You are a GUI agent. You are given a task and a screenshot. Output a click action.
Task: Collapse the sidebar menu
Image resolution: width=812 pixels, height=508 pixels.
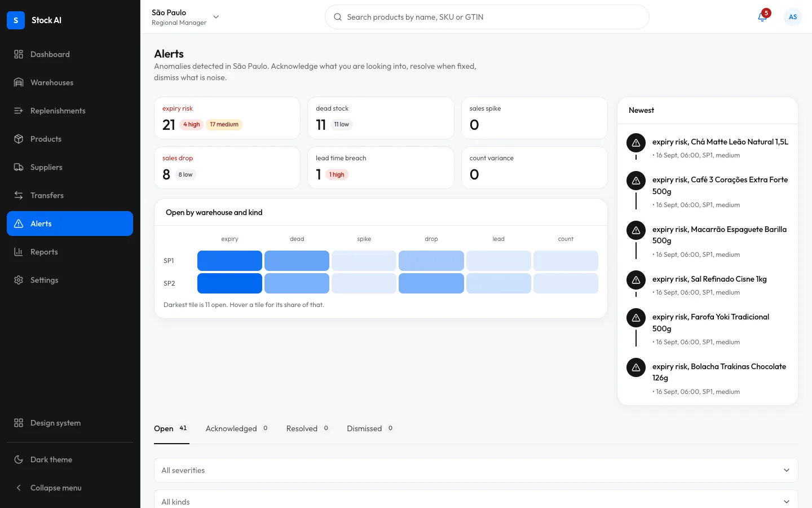click(x=70, y=488)
